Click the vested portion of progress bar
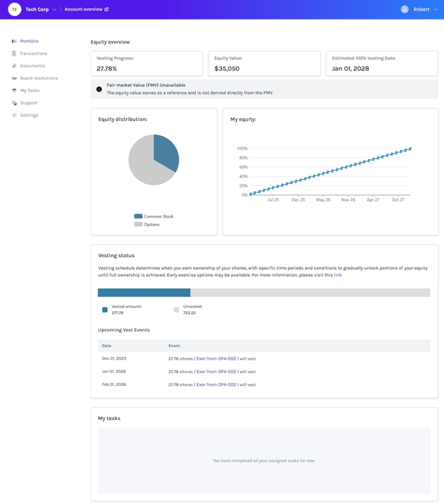444x504 pixels. [144, 293]
